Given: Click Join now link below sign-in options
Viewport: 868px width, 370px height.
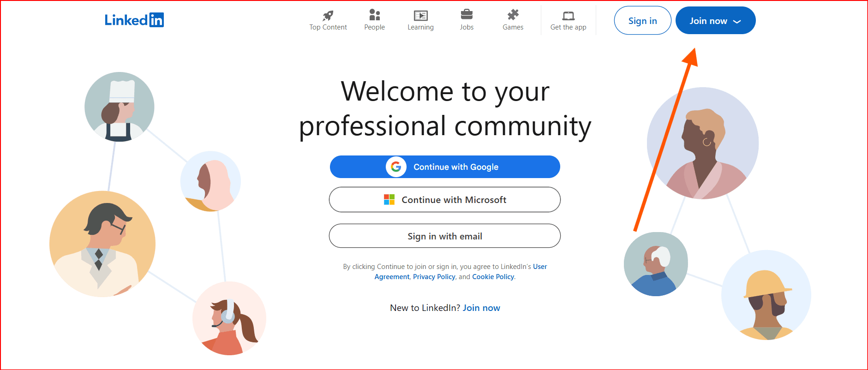Looking at the screenshot, I should pos(481,308).
